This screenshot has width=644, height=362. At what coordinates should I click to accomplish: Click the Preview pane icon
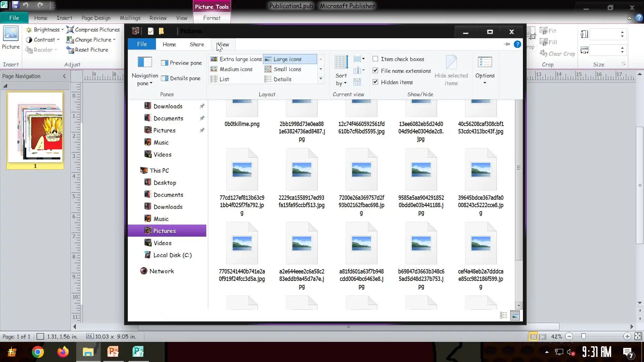164,63
